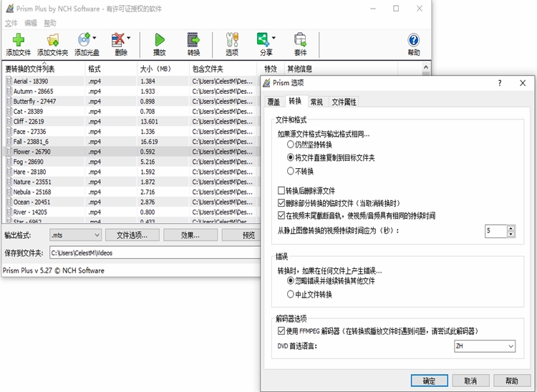Switch to 常规 tab
This screenshot has width=537, height=392.
316,102
